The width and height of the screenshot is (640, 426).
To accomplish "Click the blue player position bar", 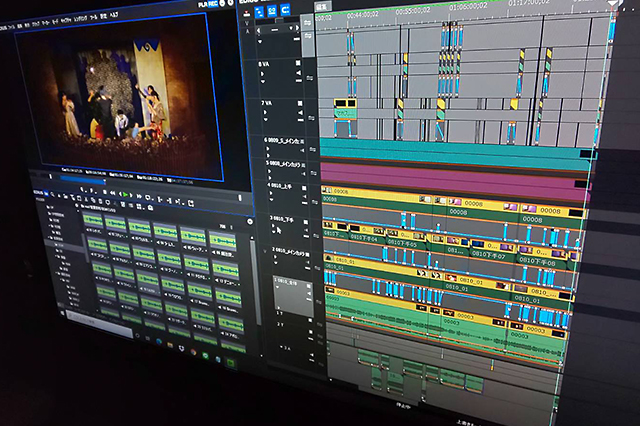I will click(x=83, y=179).
